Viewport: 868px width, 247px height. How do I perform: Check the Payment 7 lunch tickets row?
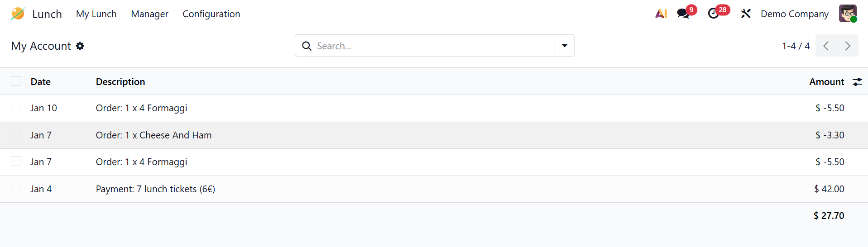(x=16, y=189)
